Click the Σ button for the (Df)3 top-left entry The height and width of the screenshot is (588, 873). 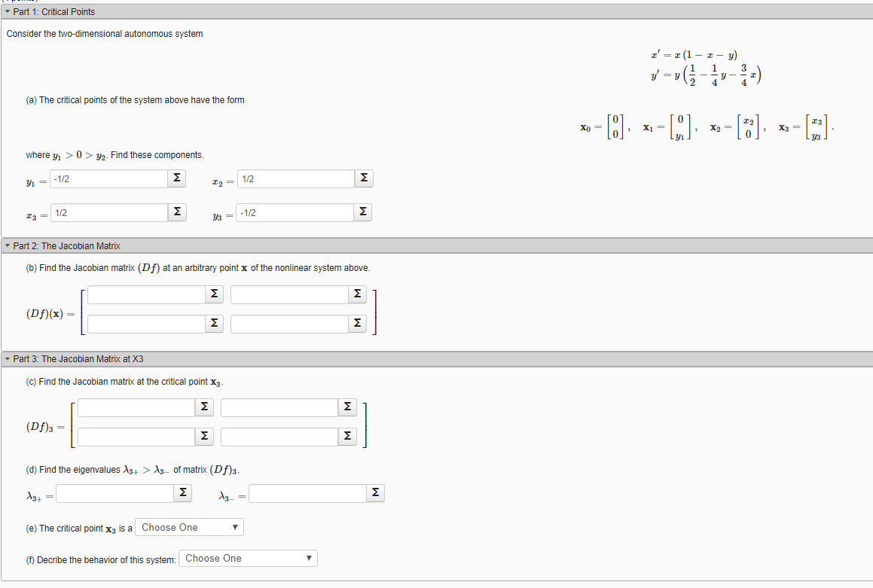pyautogui.click(x=204, y=407)
